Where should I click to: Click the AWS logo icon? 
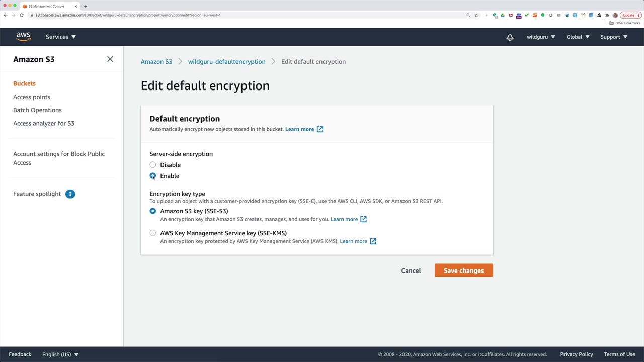point(23,37)
